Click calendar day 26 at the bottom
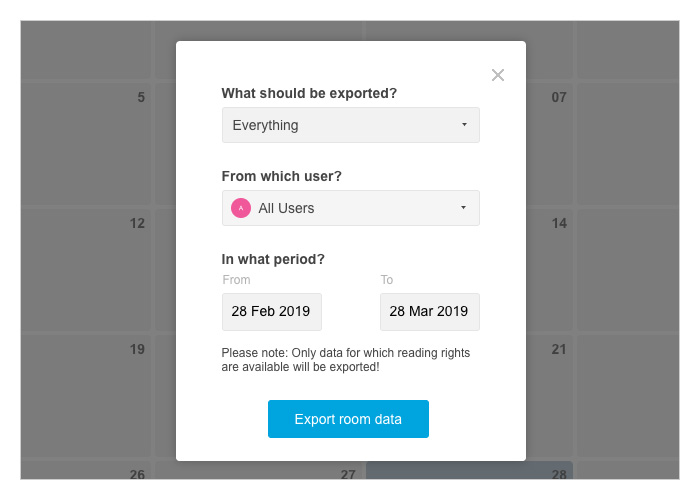Screen dimensions: 700x500 tap(137, 474)
